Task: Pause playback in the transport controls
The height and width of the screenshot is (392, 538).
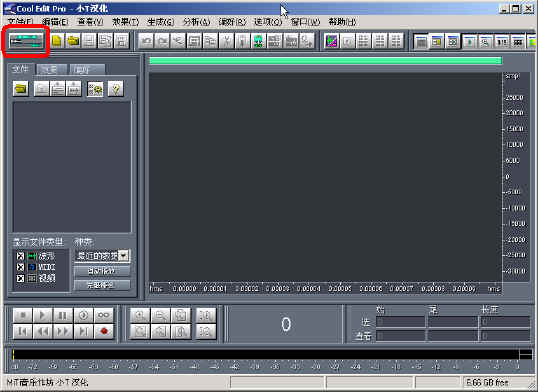Action: click(x=63, y=315)
